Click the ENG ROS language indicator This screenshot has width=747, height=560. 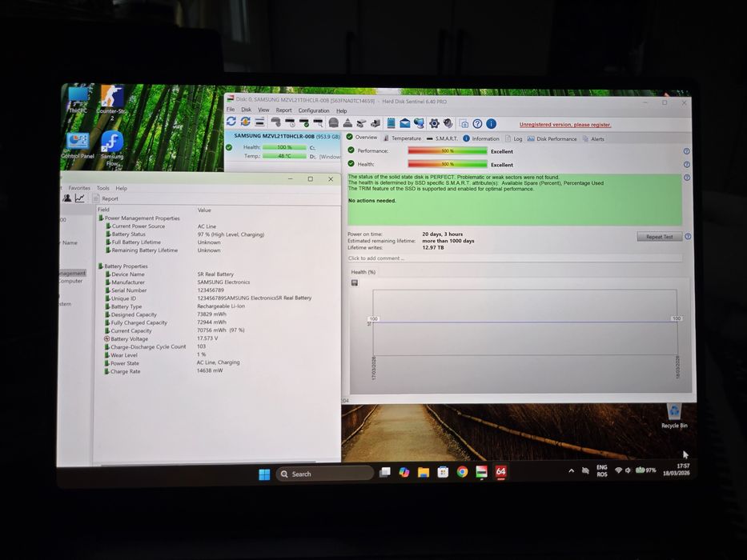[x=602, y=471]
